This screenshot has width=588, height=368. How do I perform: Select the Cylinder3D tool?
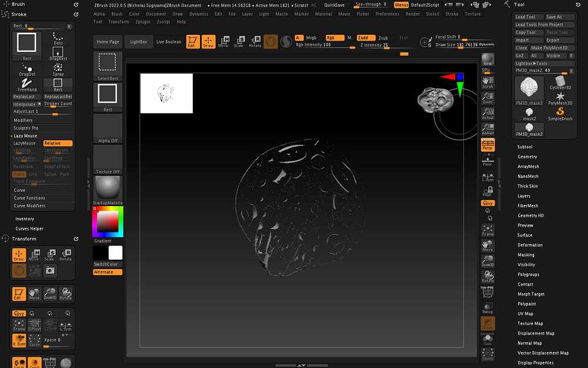(x=560, y=83)
